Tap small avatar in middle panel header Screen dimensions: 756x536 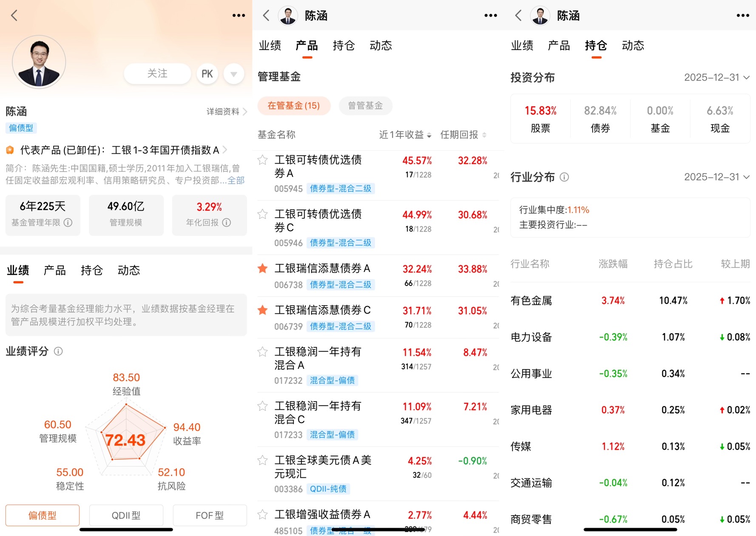point(288,16)
